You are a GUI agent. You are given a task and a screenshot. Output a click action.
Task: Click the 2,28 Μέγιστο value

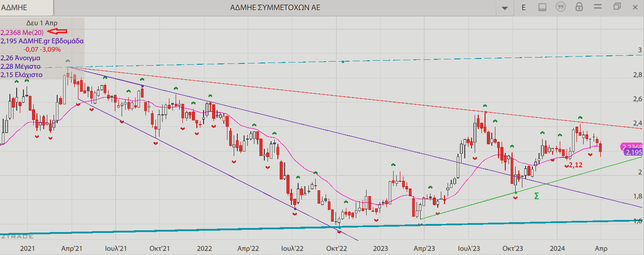pyautogui.click(x=21, y=66)
